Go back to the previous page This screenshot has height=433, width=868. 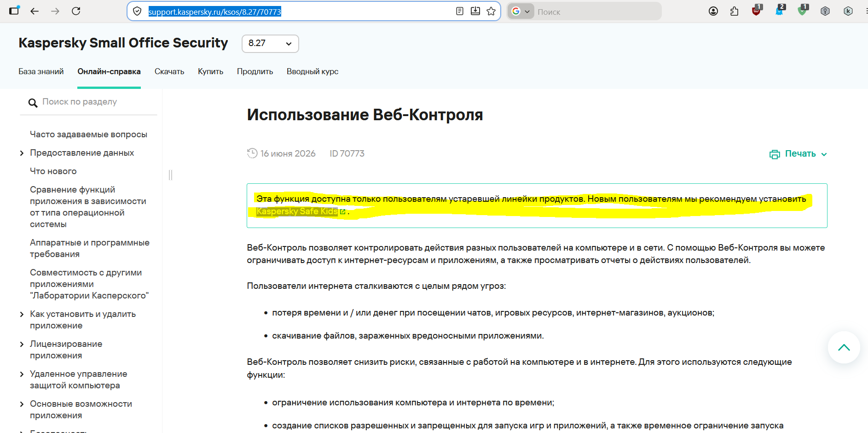point(35,11)
